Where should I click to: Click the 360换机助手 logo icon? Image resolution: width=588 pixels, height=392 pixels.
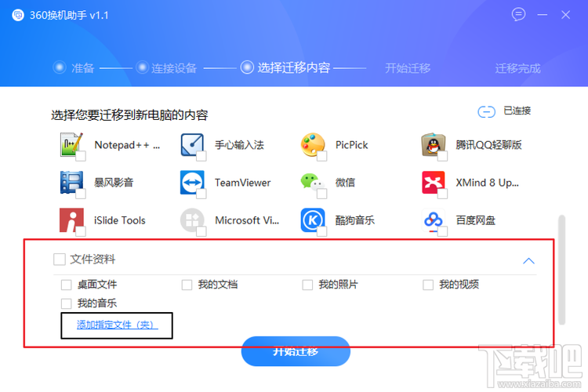(17, 15)
